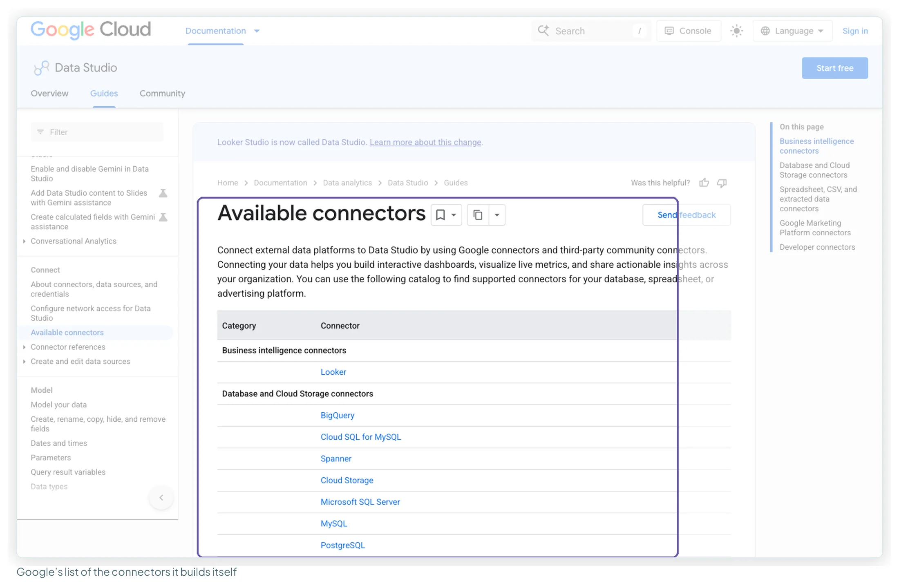This screenshot has width=899, height=588.
Task: Open Dates and times sidebar item
Action: 59,443
